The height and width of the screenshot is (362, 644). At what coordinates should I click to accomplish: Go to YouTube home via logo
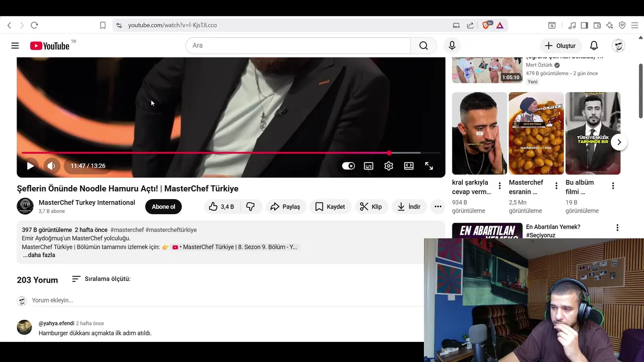pyautogui.click(x=49, y=46)
